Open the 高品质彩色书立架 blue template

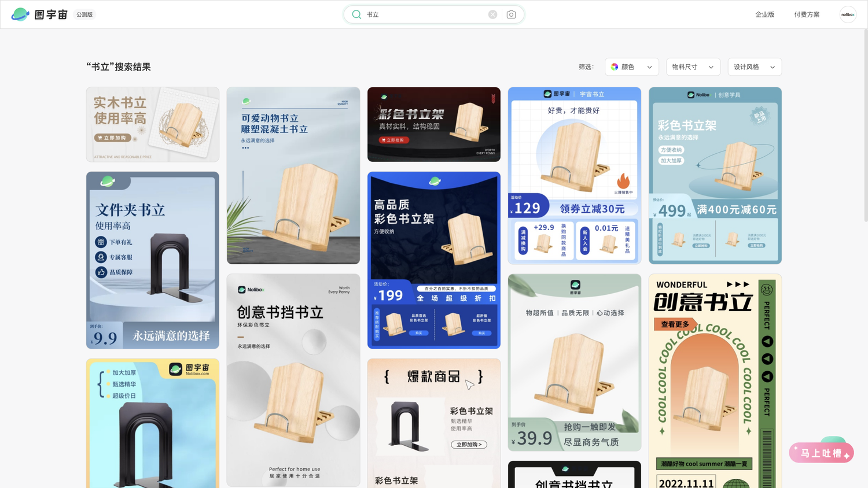click(x=434, y=260)
